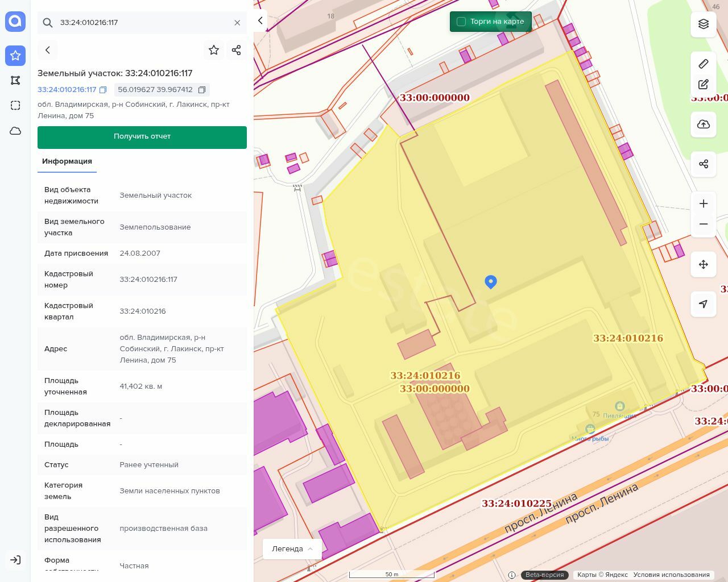Expand the Легенда panel
This screenshot has width=728, height=582.
(x=292, y=548)
